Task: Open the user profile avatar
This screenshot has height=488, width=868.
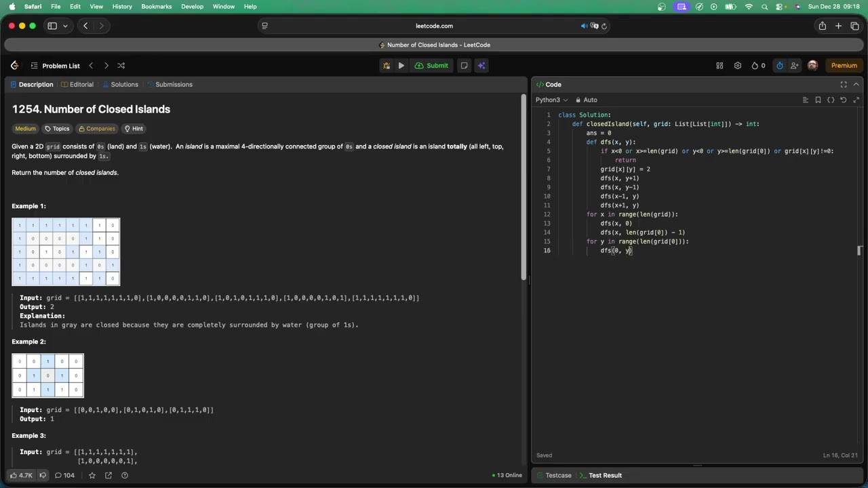Action: click(x=812, y=66)
